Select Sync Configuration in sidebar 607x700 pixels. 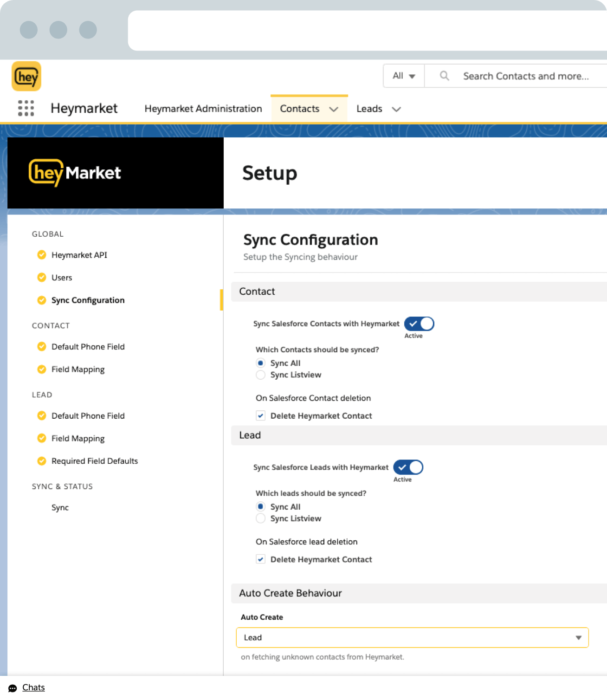coord(88,300)
